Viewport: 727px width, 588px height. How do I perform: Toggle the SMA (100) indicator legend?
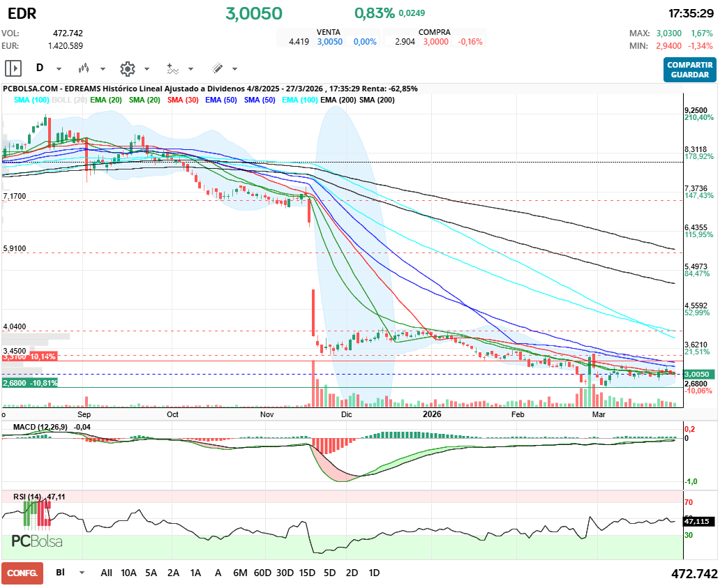[31, 100]
